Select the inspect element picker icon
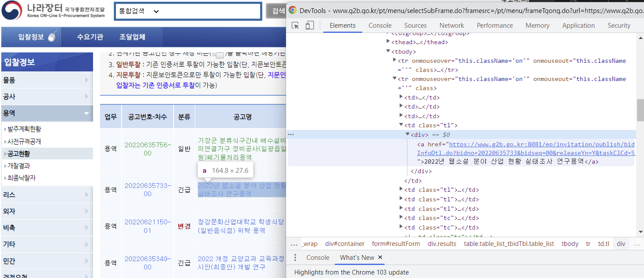This screenshot has width=644, height=278. pos(296,26)
